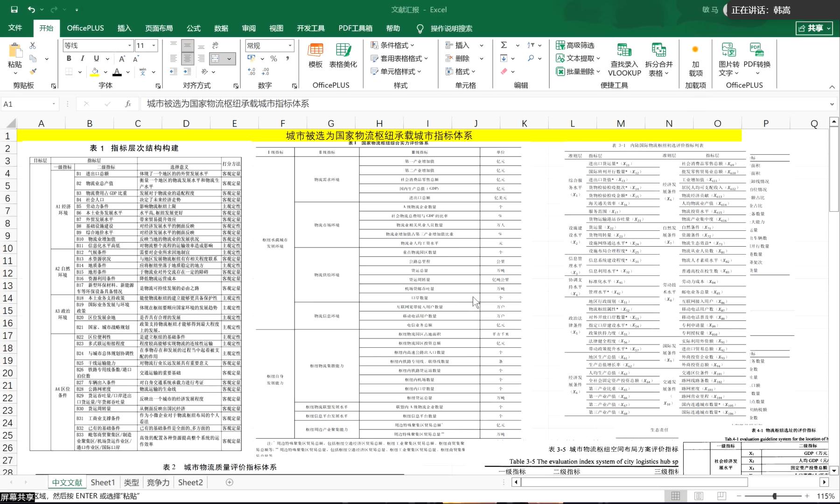Image resolution: width=840 pixels, height=504 pixels.
Task: Open the 数据 ribbon tab
Action: point(221,28)
